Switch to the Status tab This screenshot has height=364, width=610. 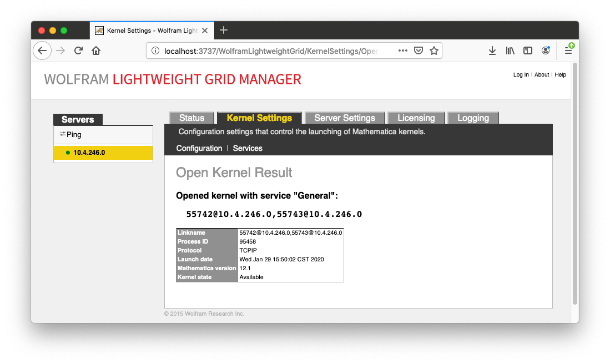coord(191,118)
